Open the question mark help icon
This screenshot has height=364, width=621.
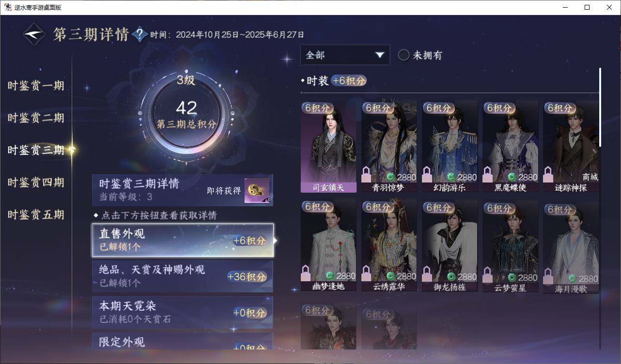[140, 34]
